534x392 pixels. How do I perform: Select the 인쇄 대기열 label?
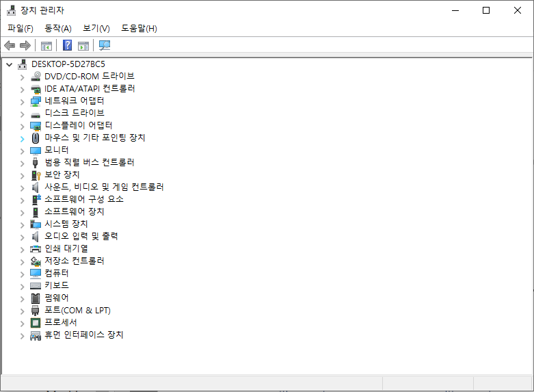point(66,248)
